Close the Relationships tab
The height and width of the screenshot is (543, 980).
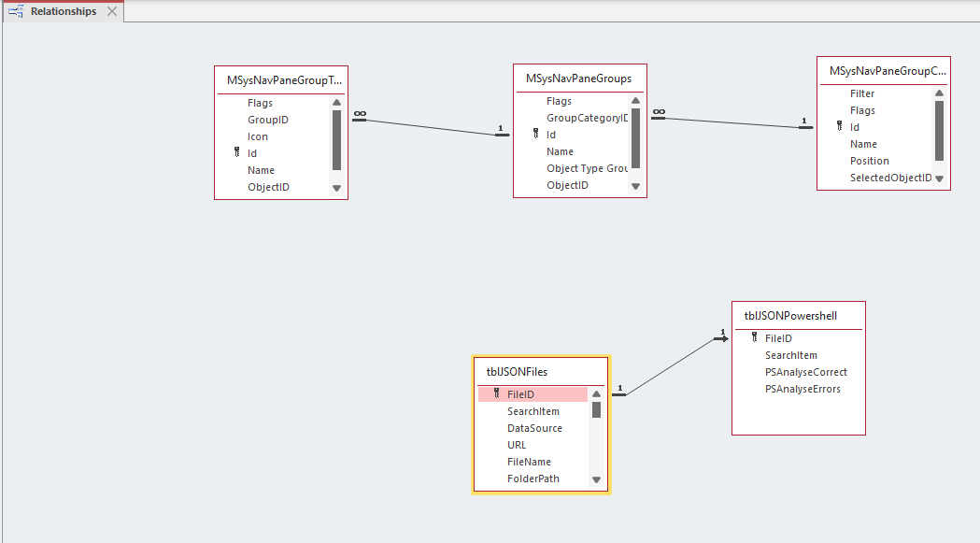click(x=112, y=11)
